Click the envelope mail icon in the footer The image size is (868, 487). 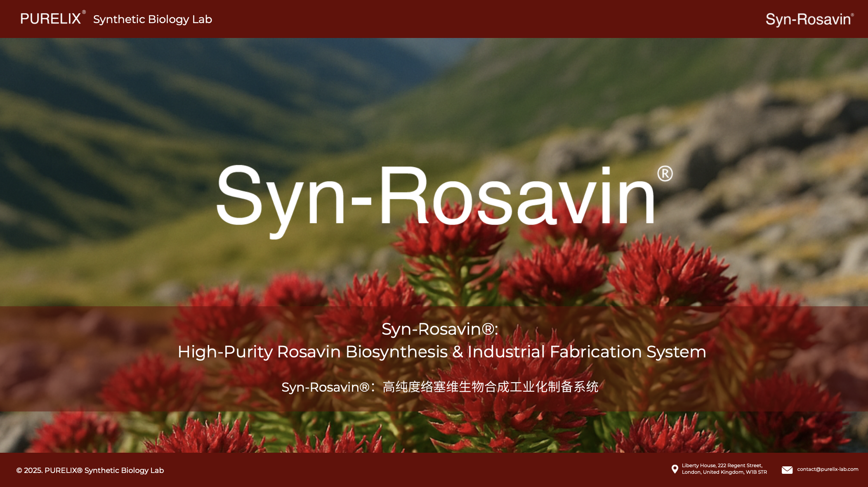click(x=788, y=469)
